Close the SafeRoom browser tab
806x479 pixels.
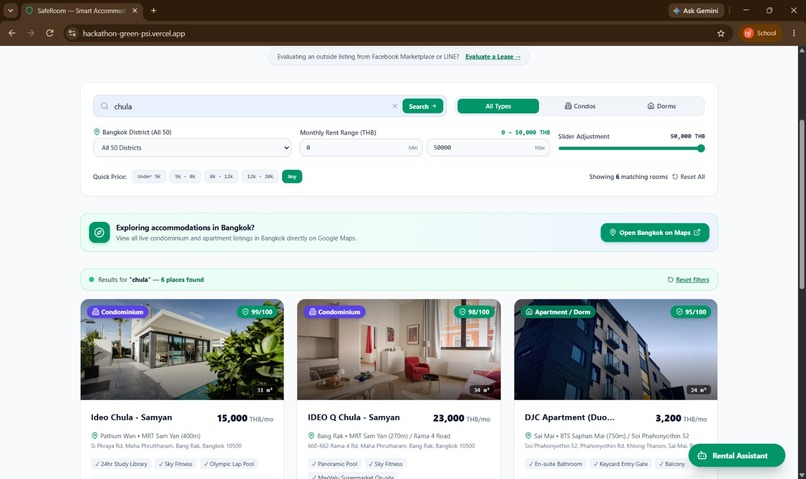pos(135,10)
